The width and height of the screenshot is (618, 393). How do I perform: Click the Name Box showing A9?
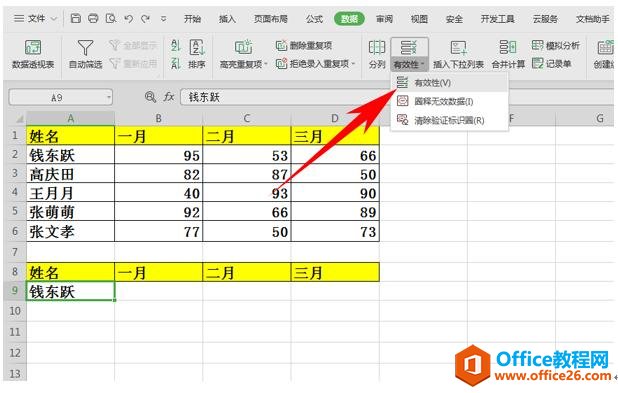[x=57, y=97]
